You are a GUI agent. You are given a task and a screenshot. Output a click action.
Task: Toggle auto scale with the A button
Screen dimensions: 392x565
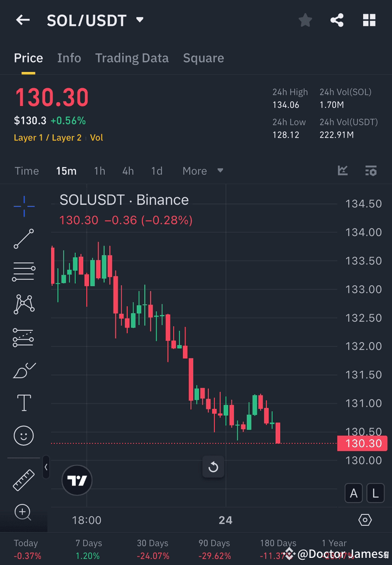[x=354, y=493]
